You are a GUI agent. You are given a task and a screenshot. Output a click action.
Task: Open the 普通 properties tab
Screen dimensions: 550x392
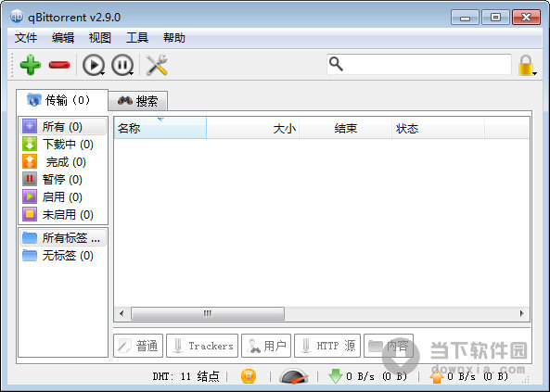coord(138,346)
